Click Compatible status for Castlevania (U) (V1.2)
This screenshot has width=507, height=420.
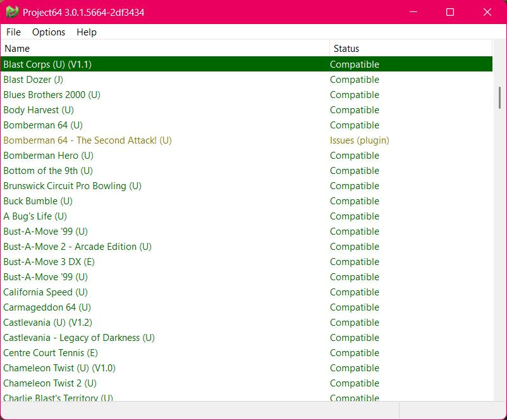coord(355,323)
